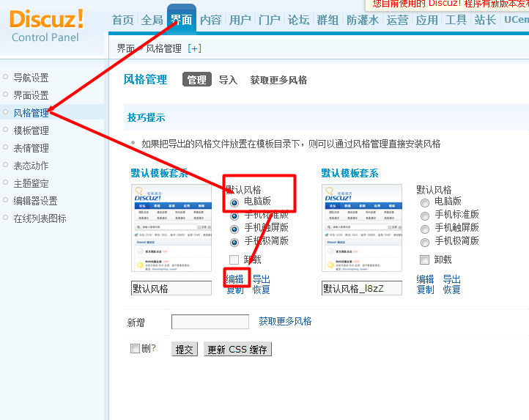
Task: Click 恢复 link for 默认风格
Action: 261,290
